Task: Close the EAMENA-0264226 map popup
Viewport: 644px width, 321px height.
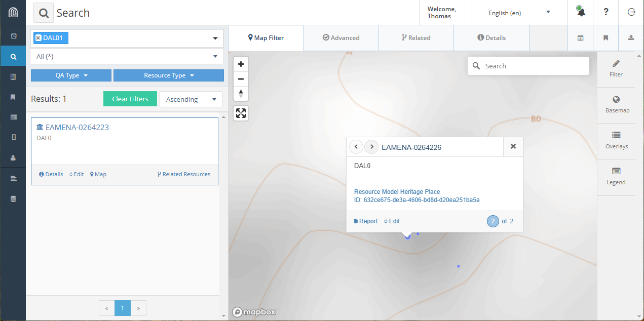Action: (x=513, y=146)
